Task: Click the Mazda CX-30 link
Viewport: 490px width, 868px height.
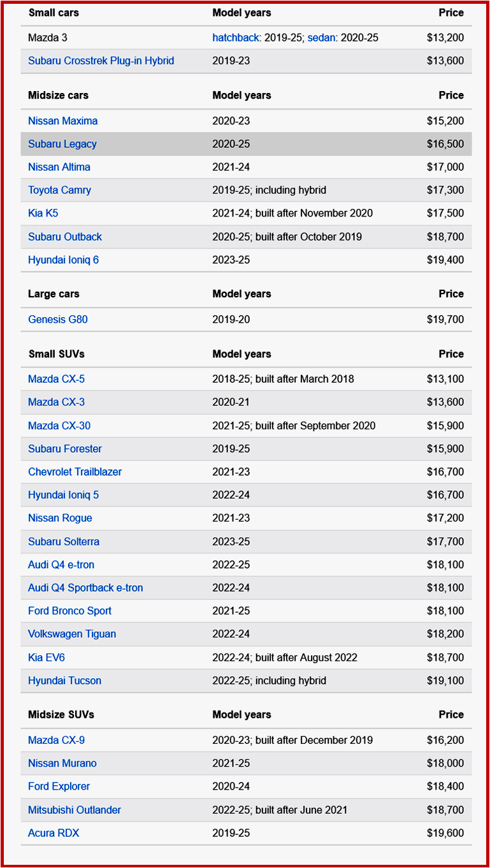Action: coord(59,426)
